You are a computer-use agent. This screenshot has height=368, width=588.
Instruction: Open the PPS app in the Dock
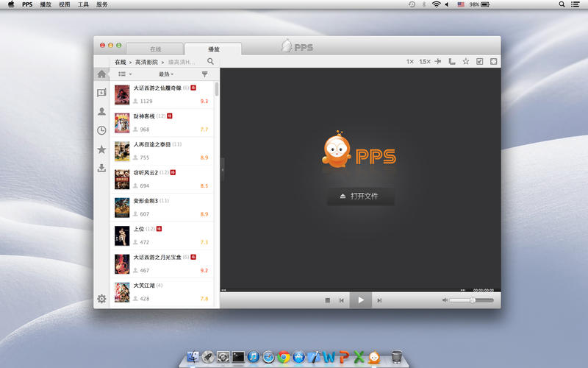coord(374,357)
